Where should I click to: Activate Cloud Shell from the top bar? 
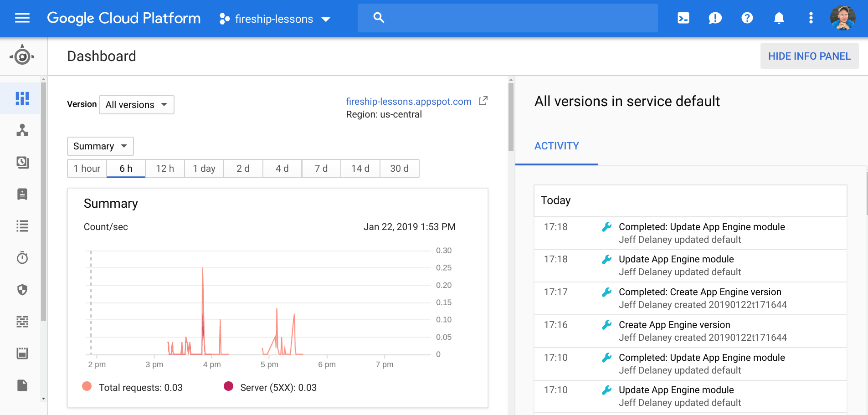click(683, 18)
